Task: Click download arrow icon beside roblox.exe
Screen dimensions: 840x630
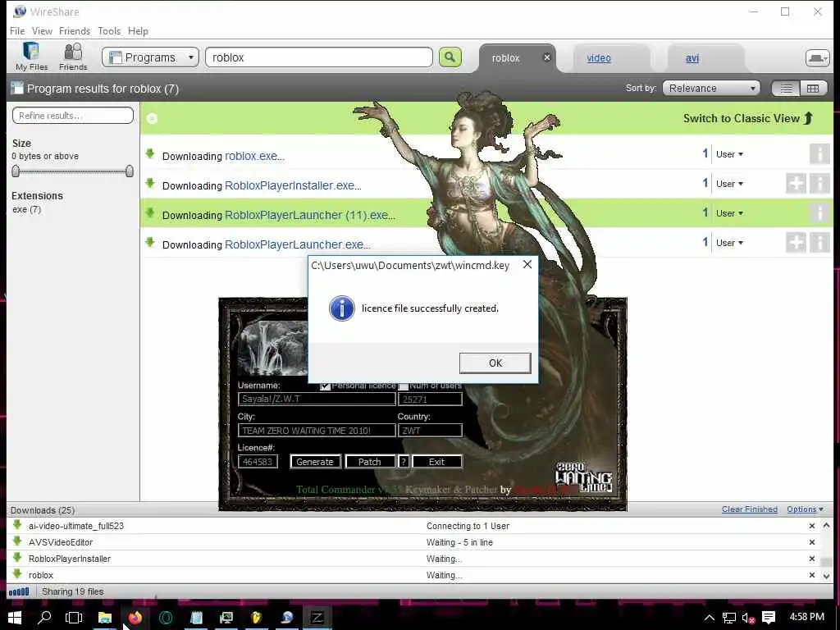Action: tap(150, 154)
